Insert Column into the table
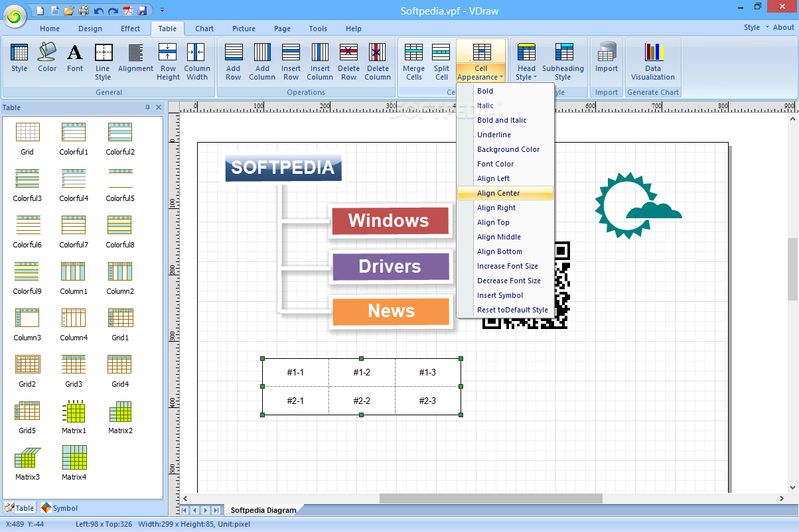 coord(320,62)
